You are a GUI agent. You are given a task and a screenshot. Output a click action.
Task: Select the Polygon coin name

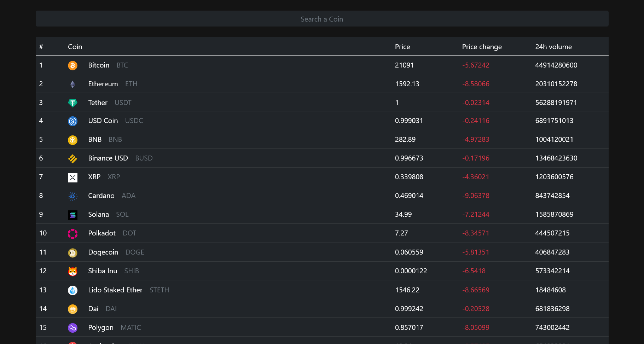tap(101, 327)
